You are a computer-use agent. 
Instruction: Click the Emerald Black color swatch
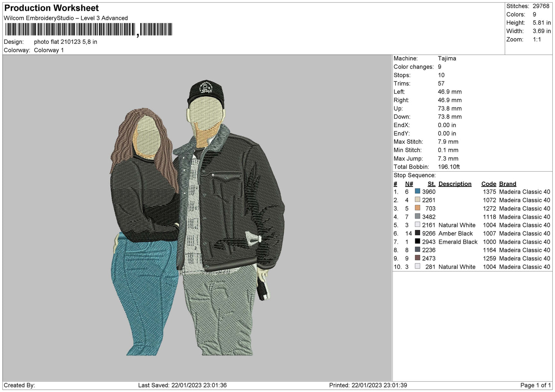[x=417, y=241]
